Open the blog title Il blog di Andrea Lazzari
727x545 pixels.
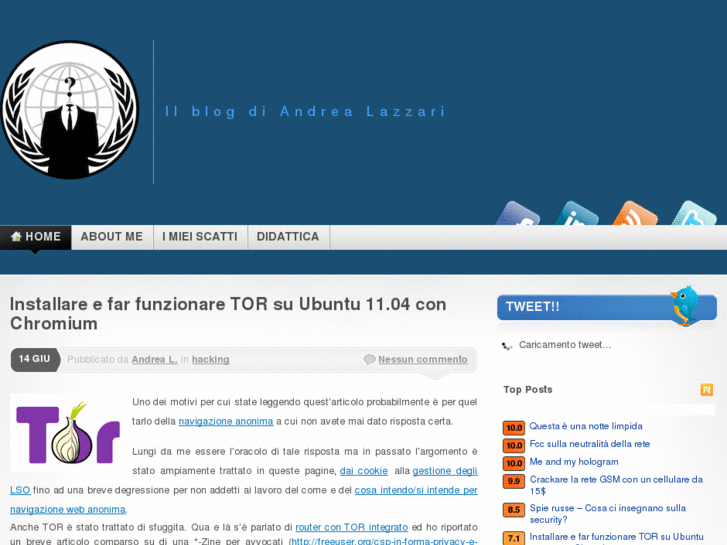click(305, 111)
